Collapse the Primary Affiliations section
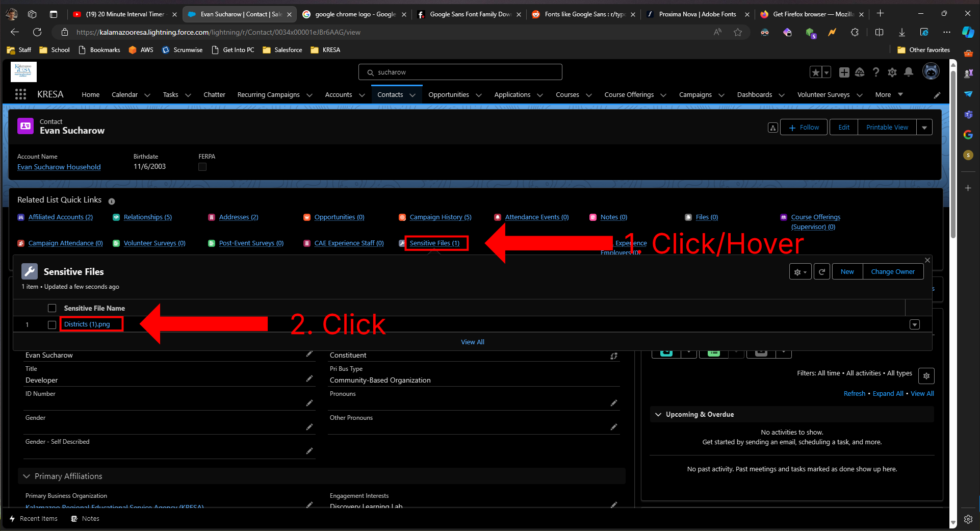Image resolution: width=980 pixels, height=531 pixels. 27,476
